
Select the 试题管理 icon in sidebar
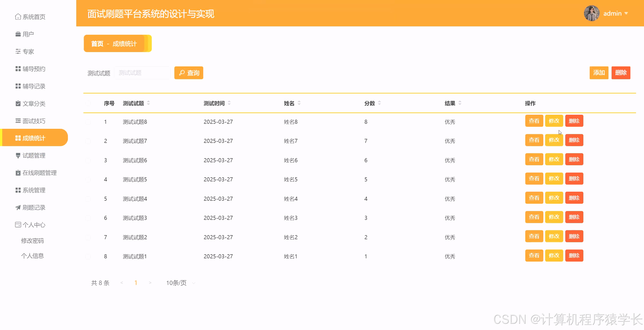18,155
